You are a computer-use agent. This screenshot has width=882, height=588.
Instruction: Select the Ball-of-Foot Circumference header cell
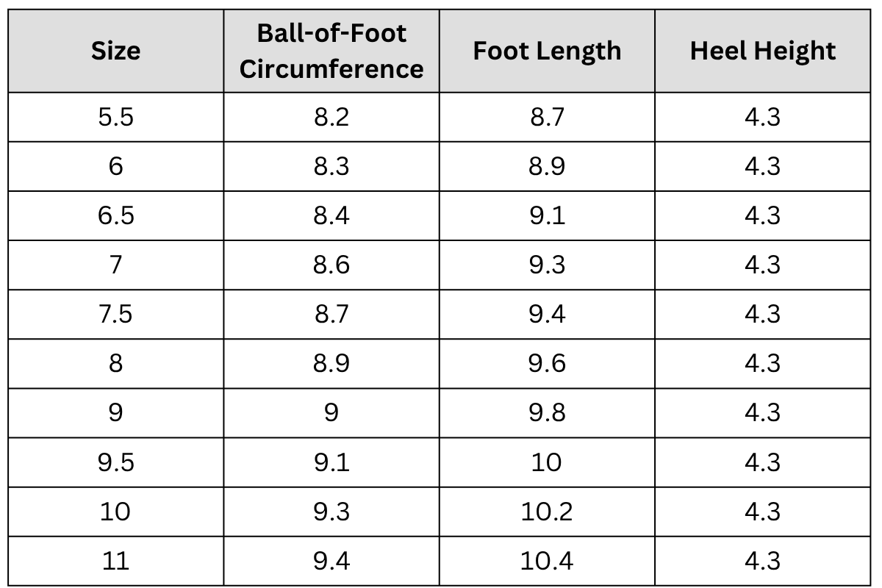(x=331, y=51)
